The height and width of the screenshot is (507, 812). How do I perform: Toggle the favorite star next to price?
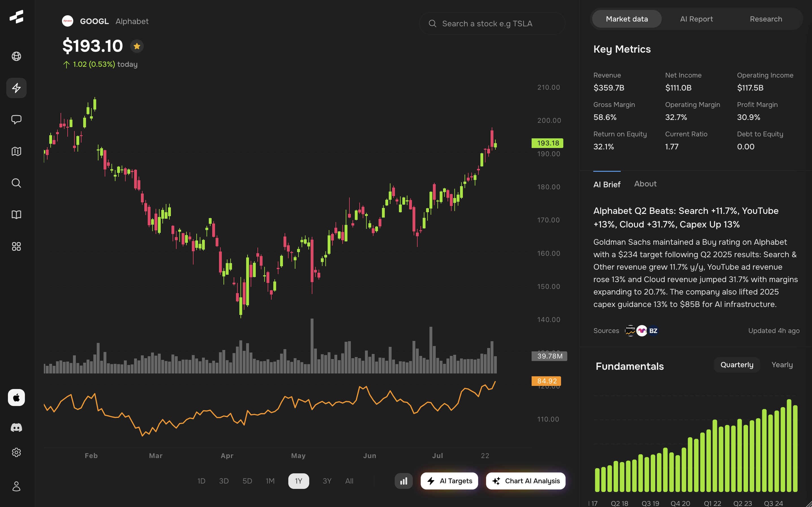(x=137, y=46)
